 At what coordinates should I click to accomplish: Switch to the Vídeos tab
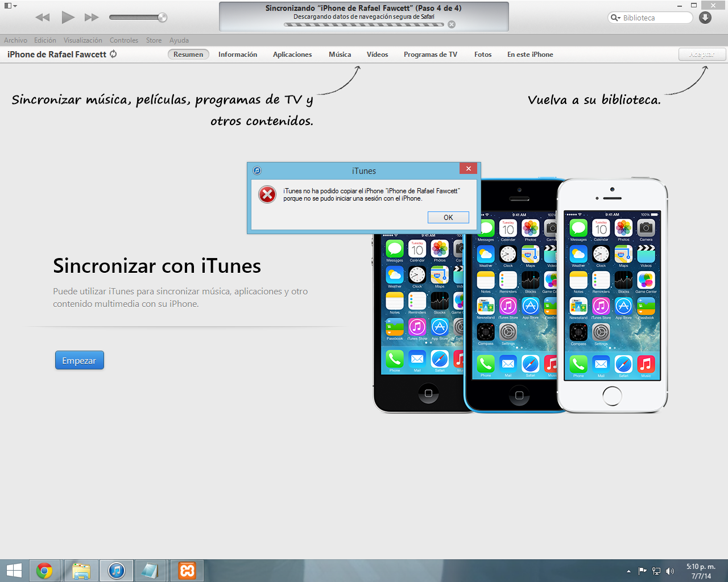coord(377,55)
